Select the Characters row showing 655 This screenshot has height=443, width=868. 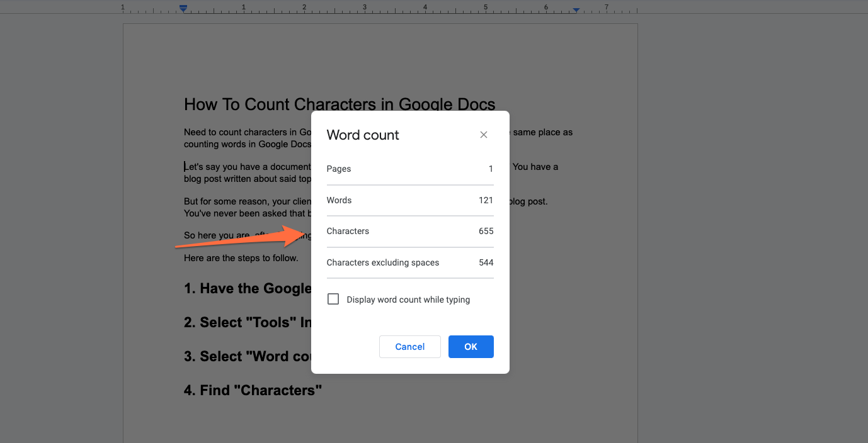point(409,231)
